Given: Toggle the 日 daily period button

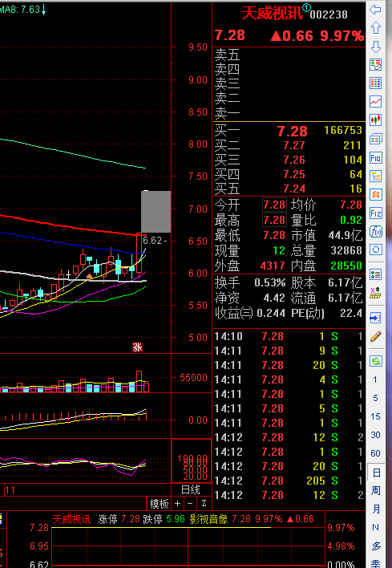Looking at the screenshot, I should (376, 473).
